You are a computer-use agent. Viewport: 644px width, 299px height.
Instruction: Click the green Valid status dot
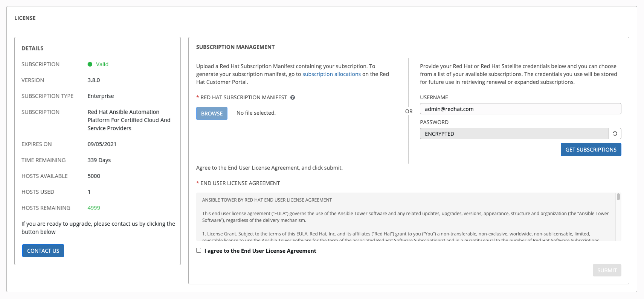tap(90, 64)
